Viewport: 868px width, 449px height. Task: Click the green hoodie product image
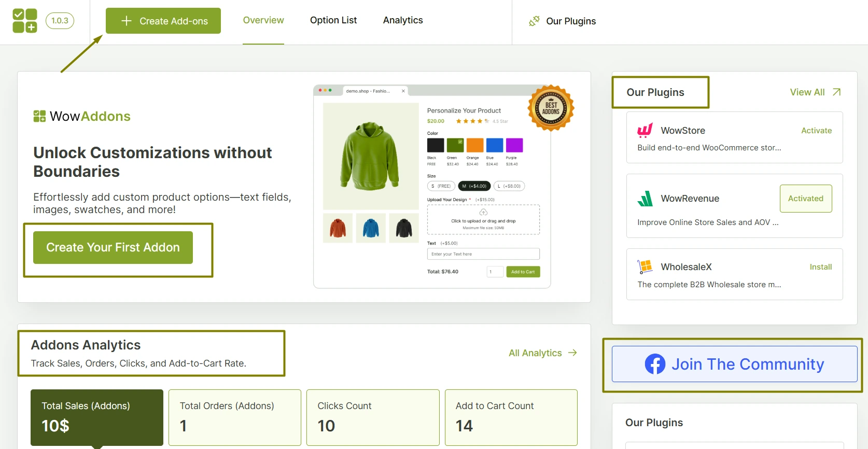click(x=371, y=156)
